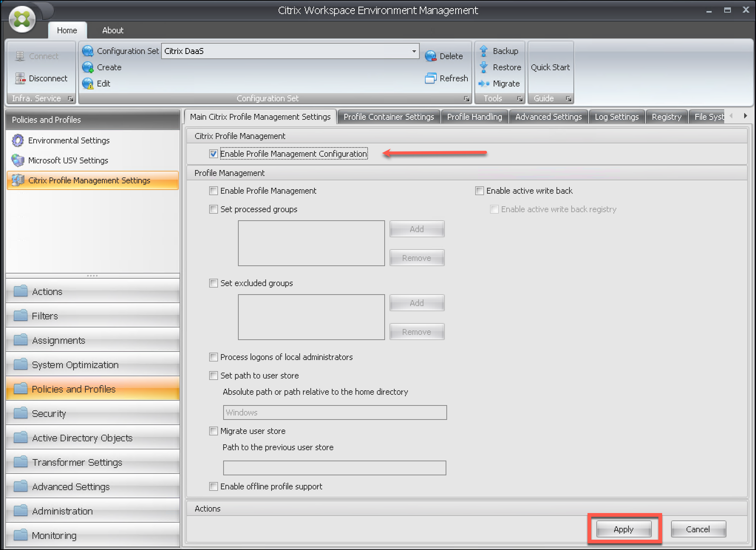The height and width of the screenshot is (550, 756).
Task: Expand Infra. Service group launcher
Action: point(70,99)
